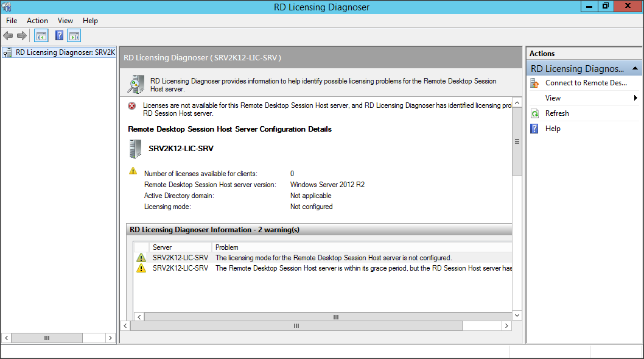644x359 pixels.
Task: Click the Forward arrow toolbar icon
Action: (22, 36)
